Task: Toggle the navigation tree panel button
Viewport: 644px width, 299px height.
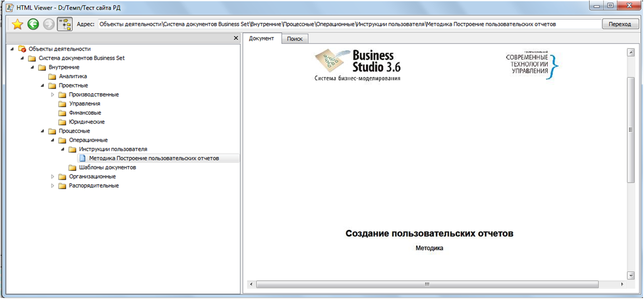Action: click(x=65, y=24)
